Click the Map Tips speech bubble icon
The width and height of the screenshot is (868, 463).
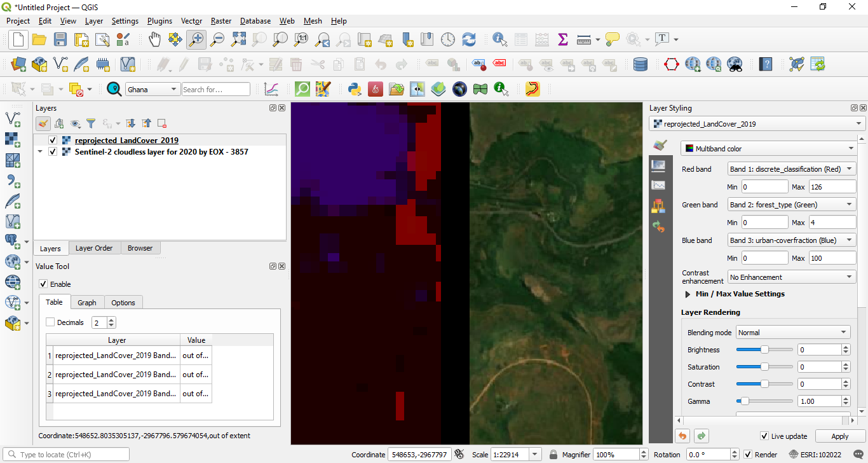click(613, 39)
